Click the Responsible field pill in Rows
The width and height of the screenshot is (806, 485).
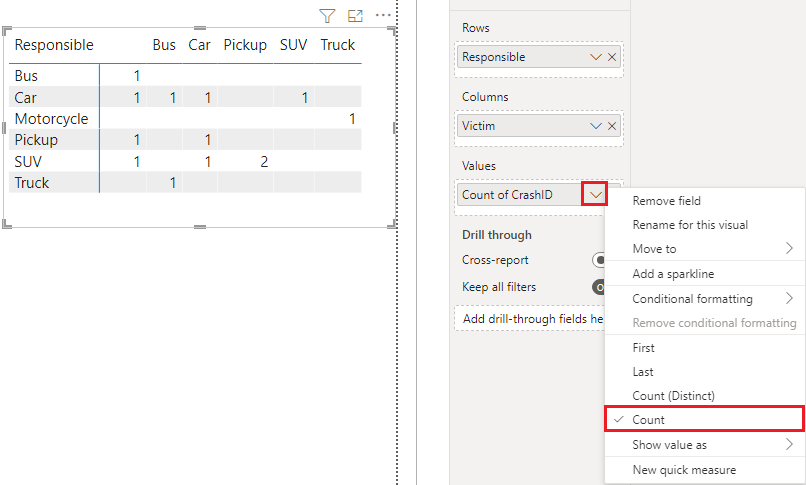point(539,57)
